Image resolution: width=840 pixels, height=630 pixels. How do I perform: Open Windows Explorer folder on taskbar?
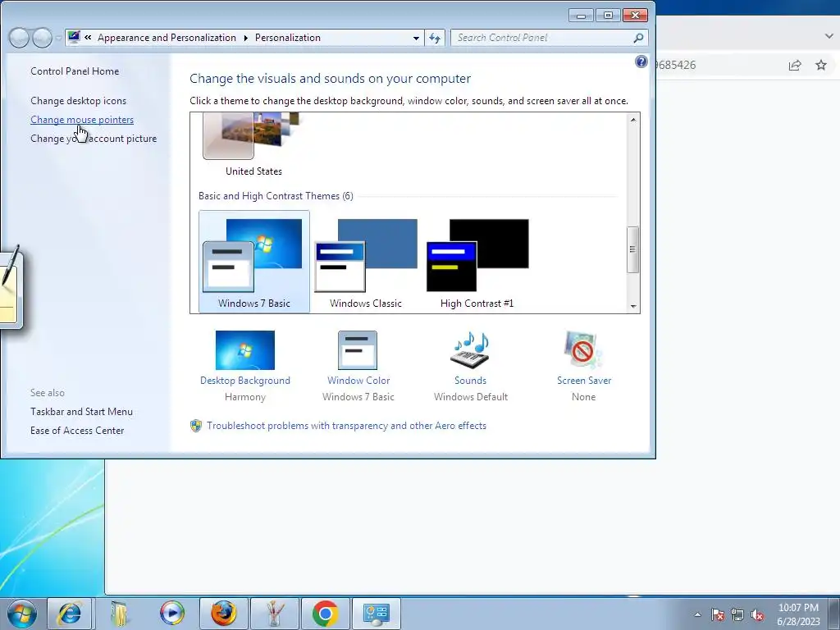(x=120, y=614)
